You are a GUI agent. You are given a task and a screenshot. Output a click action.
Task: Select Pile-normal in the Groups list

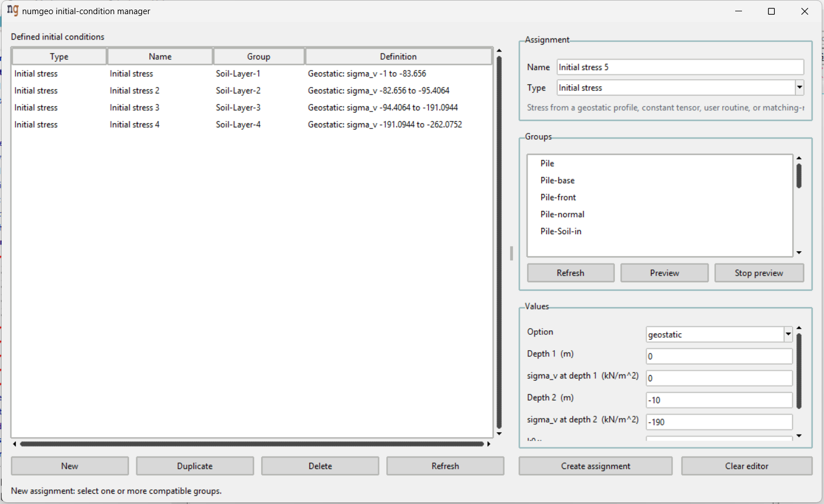(x=660, y=214)
